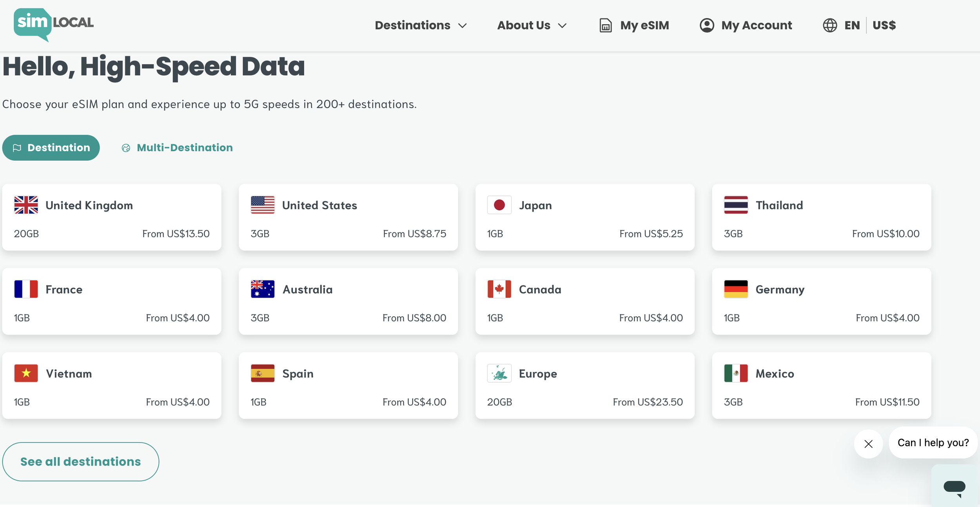Open the chat widget bubble icon
Screen dimensions: 980x507
click(x=954, y=486)
